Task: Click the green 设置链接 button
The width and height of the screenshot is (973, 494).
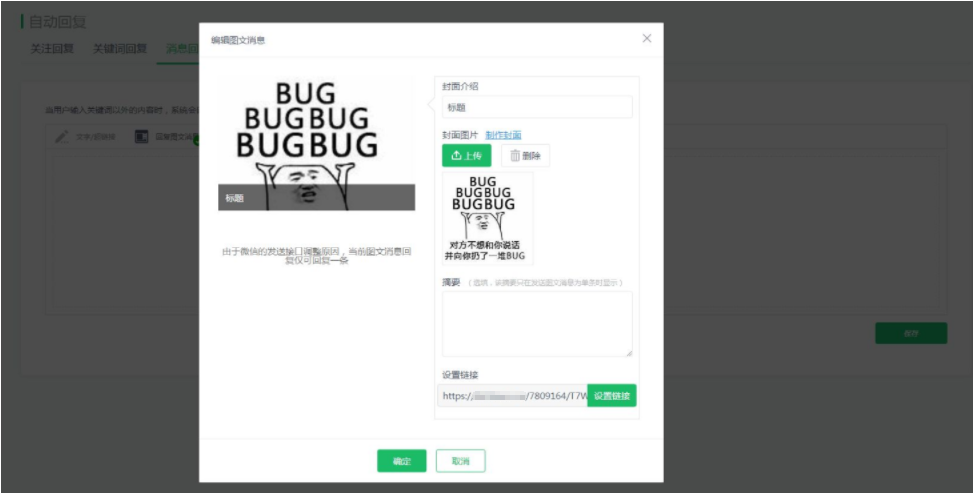Action: pos(612,395)
